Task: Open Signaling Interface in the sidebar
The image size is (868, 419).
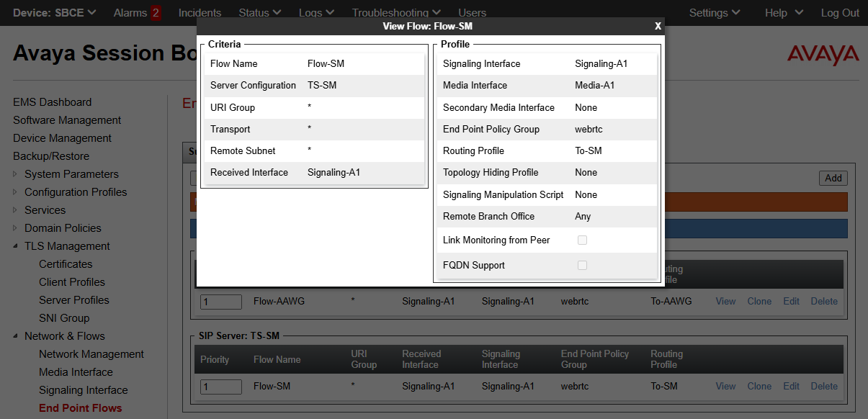Action: (83, 390)
